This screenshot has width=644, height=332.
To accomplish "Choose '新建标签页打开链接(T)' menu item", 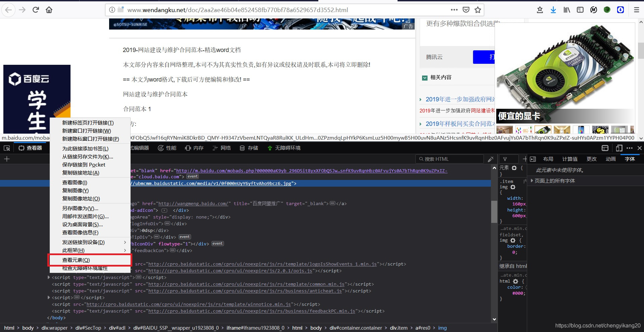I will tap(90, 123).
